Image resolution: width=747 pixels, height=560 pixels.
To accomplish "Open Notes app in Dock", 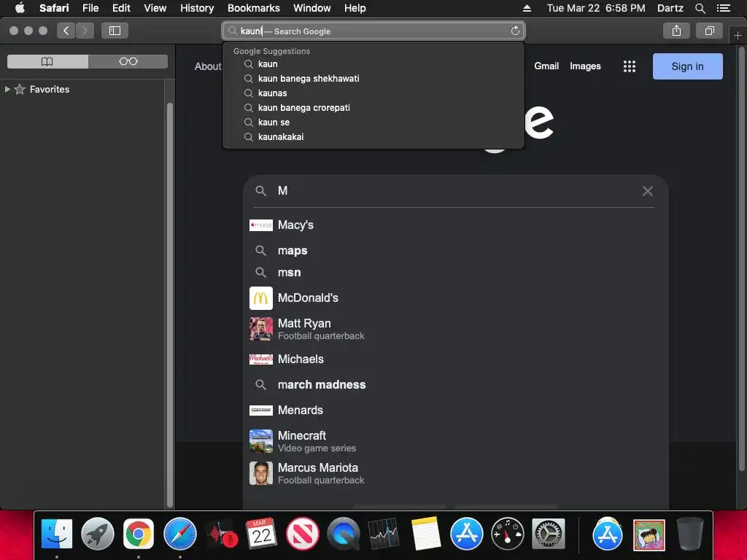I will (426, 534).
